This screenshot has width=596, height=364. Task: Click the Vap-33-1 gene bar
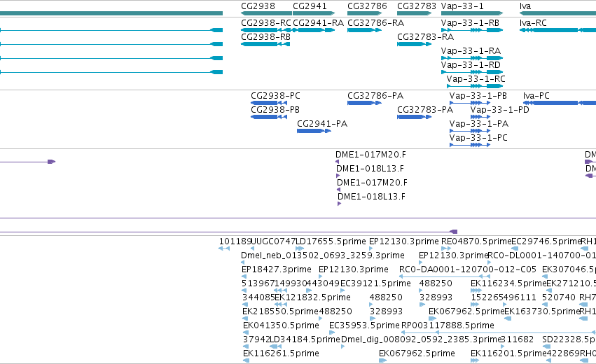pos(472,13)
